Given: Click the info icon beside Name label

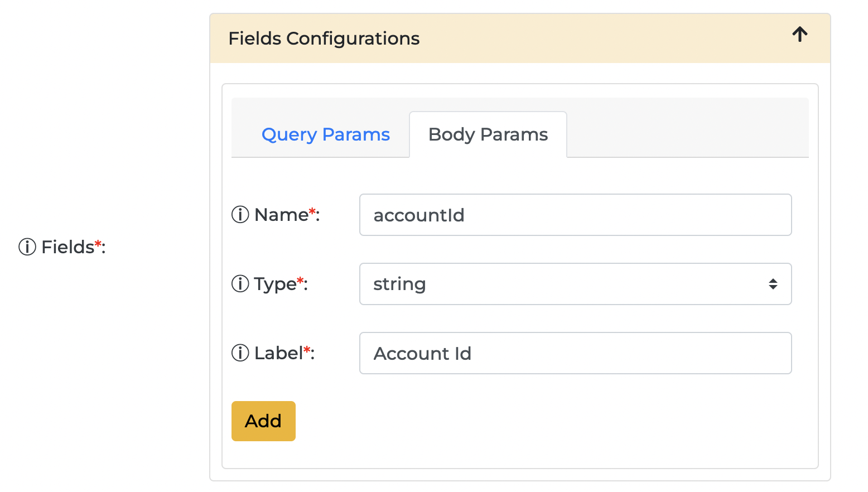Looking at the screenshot, I should pos(240,215).
